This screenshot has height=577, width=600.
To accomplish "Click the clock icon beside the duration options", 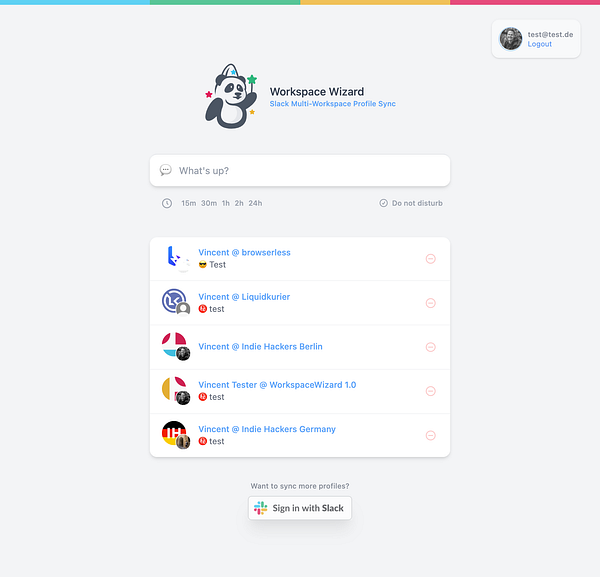I will [167, 203].
